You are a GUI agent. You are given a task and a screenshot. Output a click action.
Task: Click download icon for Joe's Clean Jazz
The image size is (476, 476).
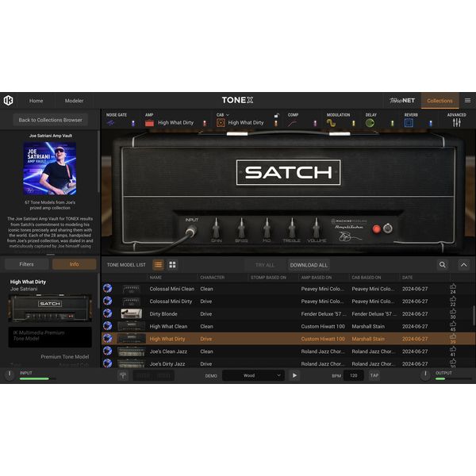(107, 351)
